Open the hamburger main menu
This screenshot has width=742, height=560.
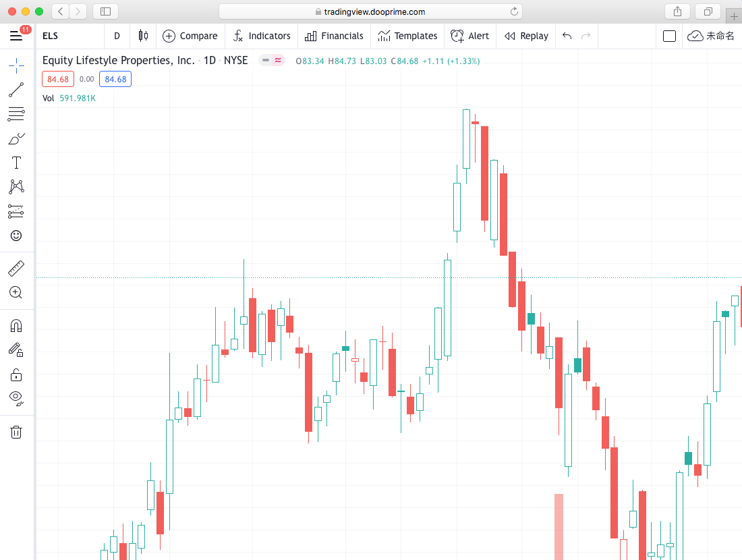pos(16,36)
